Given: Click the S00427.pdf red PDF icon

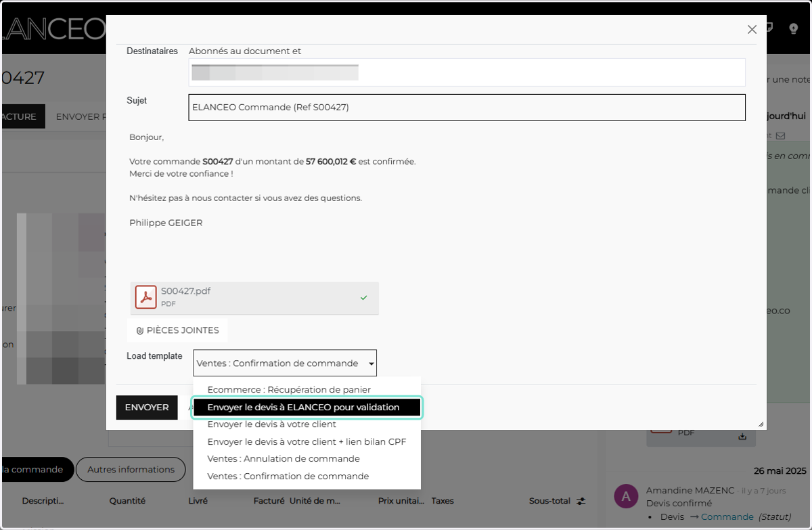Looking at the screenshot, I should coord(145,297).
